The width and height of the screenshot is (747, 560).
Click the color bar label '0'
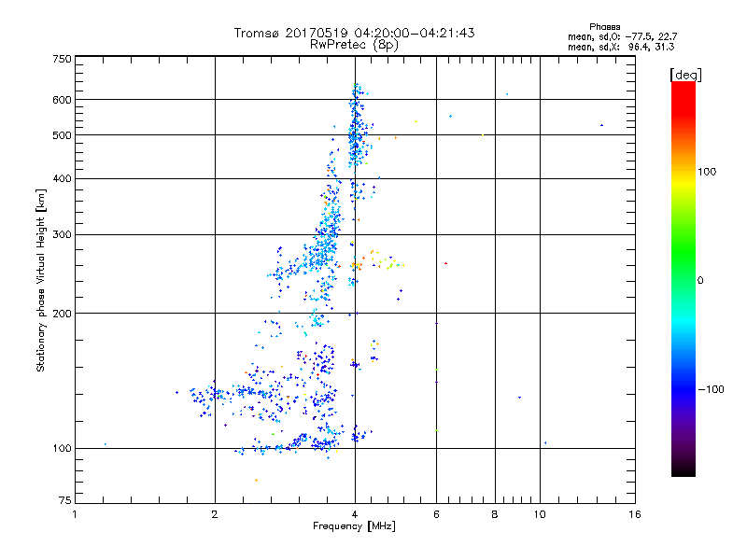pyautogui.click(x=700, y=281)
